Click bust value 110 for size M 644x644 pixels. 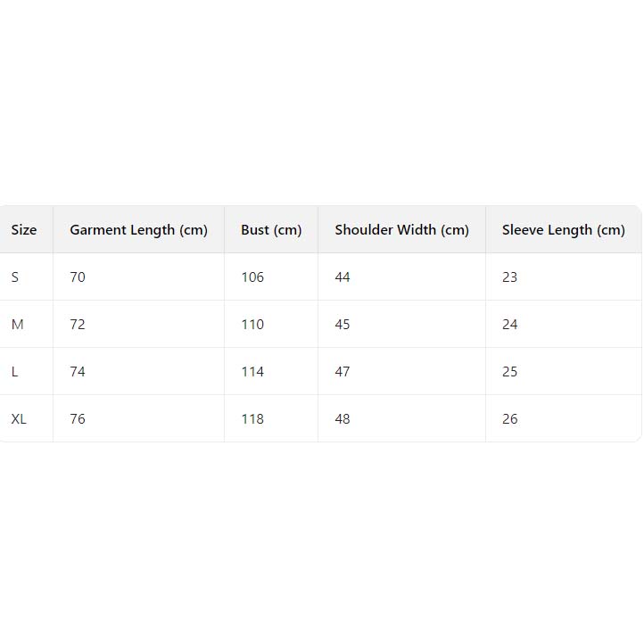(252, 325)
